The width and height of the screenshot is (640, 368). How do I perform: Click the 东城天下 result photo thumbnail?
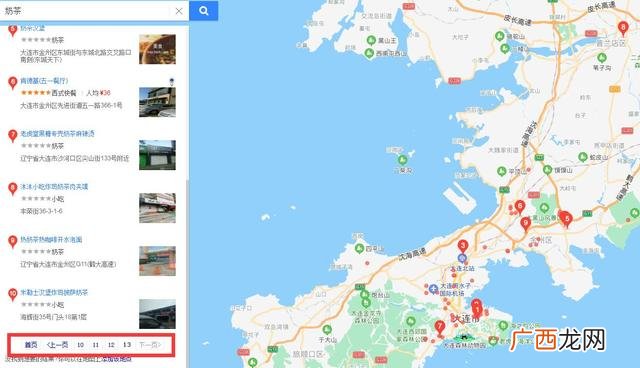[157, 49]
